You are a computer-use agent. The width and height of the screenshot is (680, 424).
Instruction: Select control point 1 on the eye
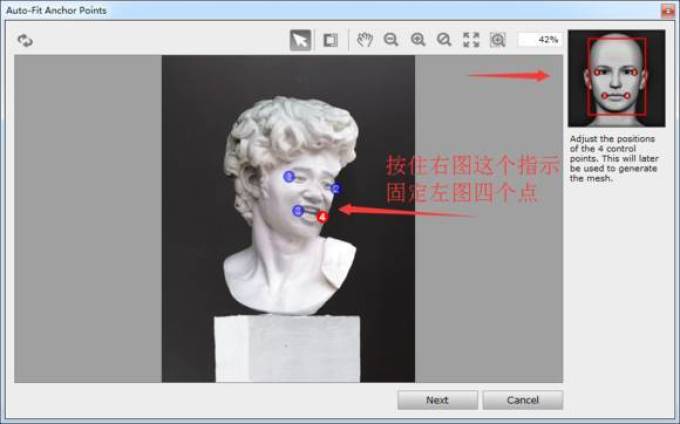[x=289, y=176]
